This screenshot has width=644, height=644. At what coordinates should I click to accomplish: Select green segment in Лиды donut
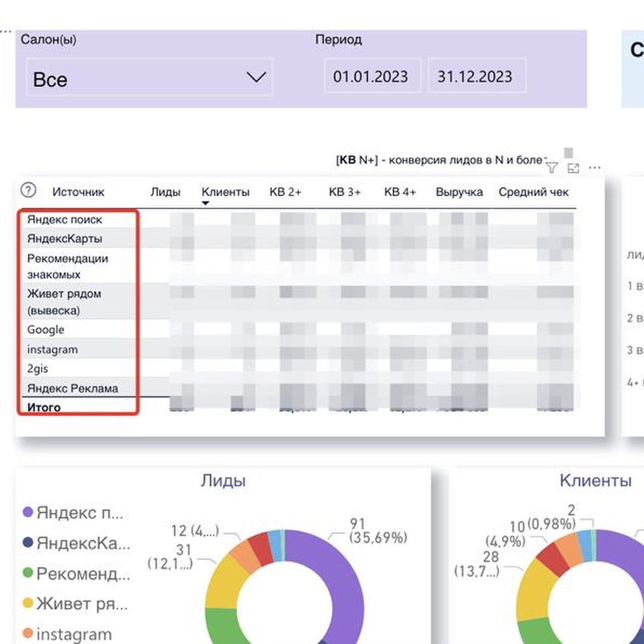(x=225, y=625)
